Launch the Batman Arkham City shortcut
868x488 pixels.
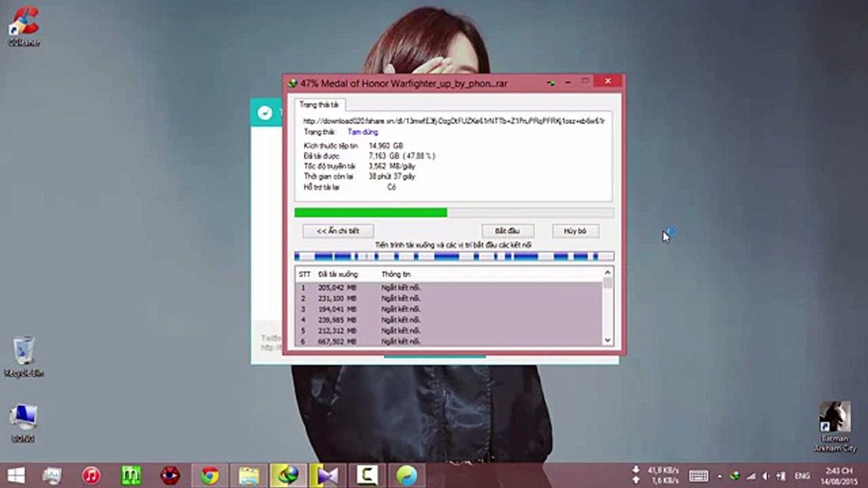[x=835, y=427]
